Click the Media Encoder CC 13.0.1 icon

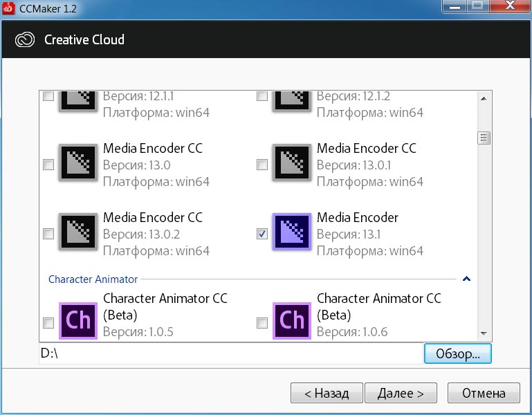coord(292,163)
